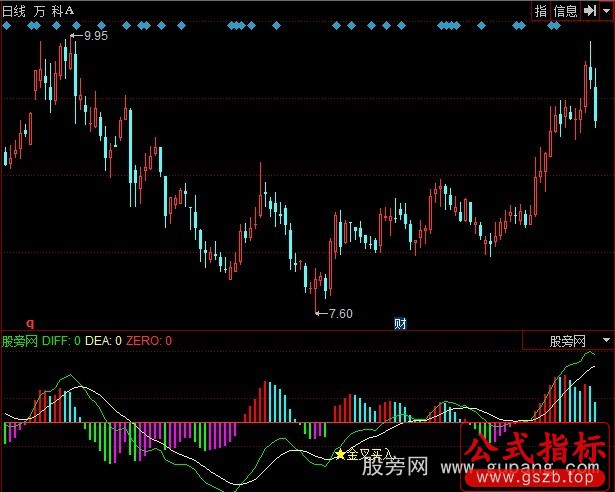
Task: Click the 指 indicator button
Action: coord(541,10)
